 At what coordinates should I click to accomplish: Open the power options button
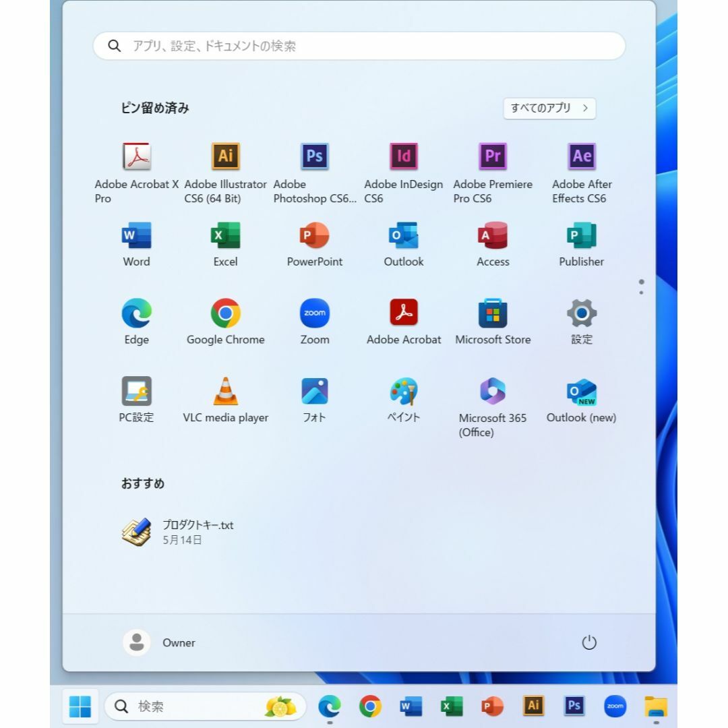[589, 642]
